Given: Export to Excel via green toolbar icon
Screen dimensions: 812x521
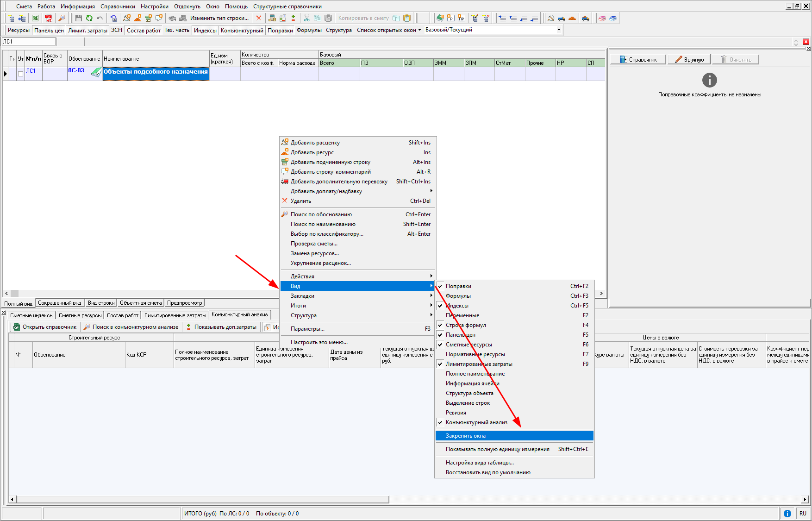Looking at the screenshot, I should pyautogui.click(x=35, y=18).
